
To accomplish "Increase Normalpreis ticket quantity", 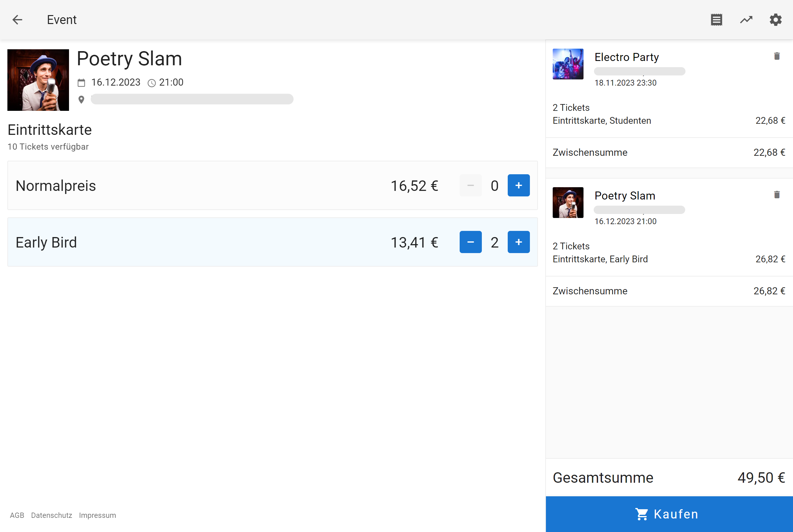I will coord(518,185).
